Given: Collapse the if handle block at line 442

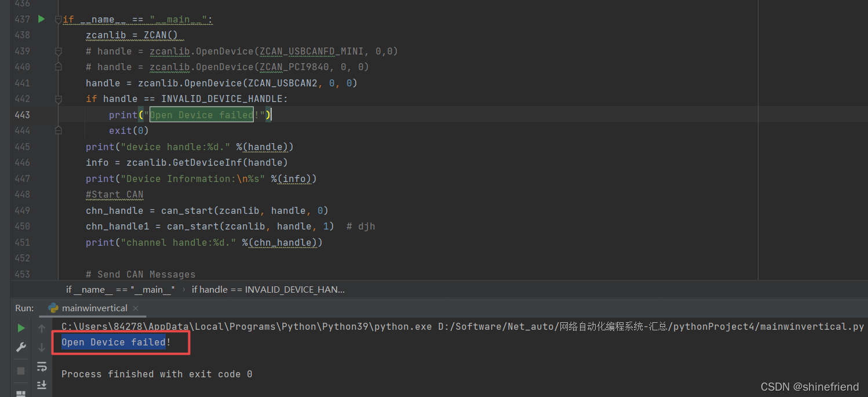Looking at the screenshot, I should point(57,99).
